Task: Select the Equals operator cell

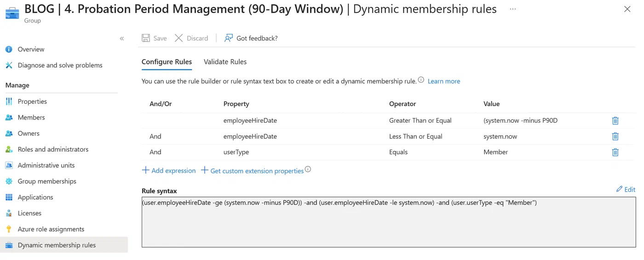Action: tap(398, 152)
